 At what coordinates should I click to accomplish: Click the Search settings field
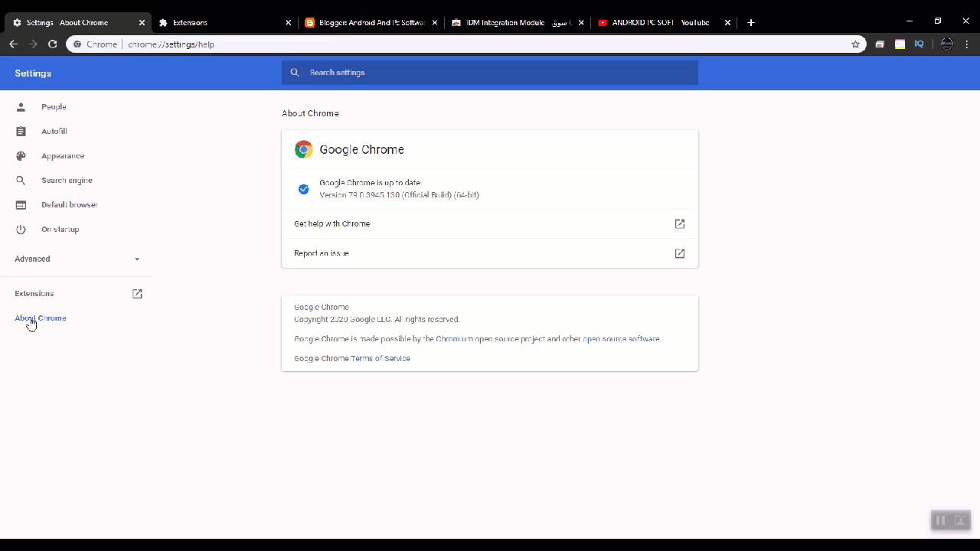490,73
